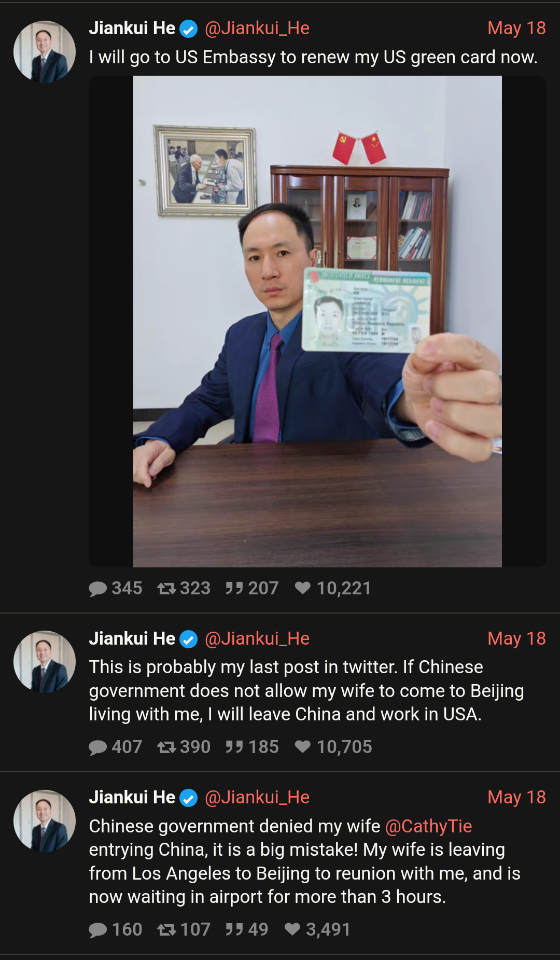Click the quote icon showing 207
The image size is (560, 960).
click(x=234, y=588)
